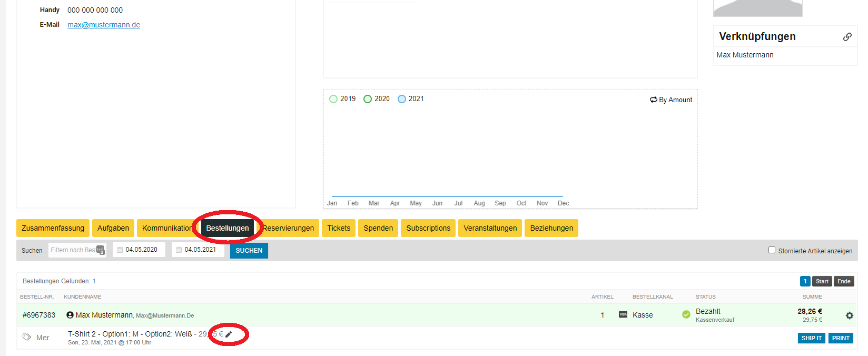This screenshot has height=356, width=868.
Task: Click the link icon in Verknüpfungen header
Action: click(847, 37)
